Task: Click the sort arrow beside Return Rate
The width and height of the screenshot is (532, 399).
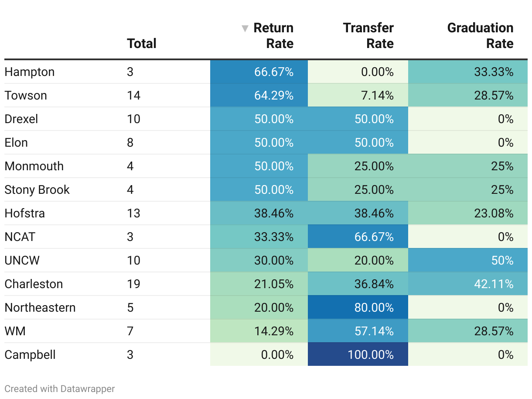Action: click(245, 29)
